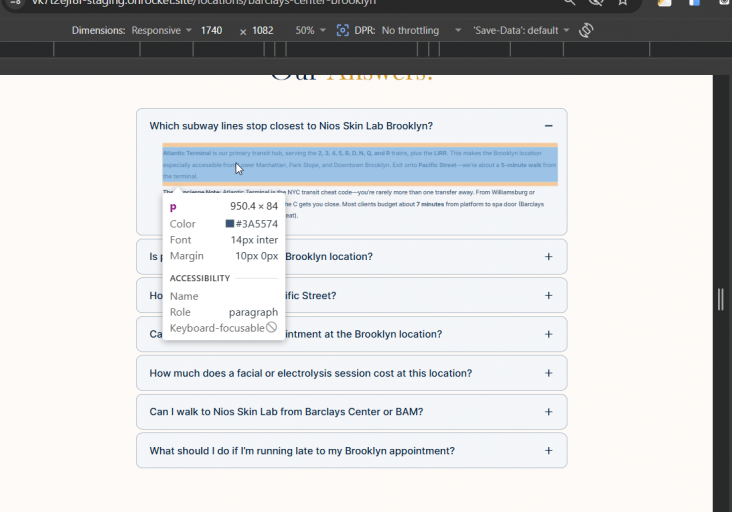Collapse the subway lines FAQ with minus icon
732x512 pixels.
click(549, 126)
